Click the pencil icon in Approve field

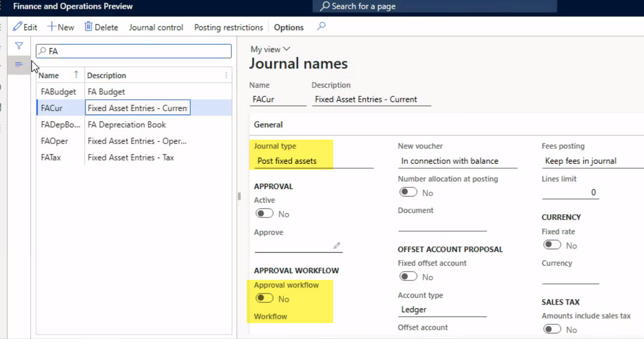click(x=337, y=246)
